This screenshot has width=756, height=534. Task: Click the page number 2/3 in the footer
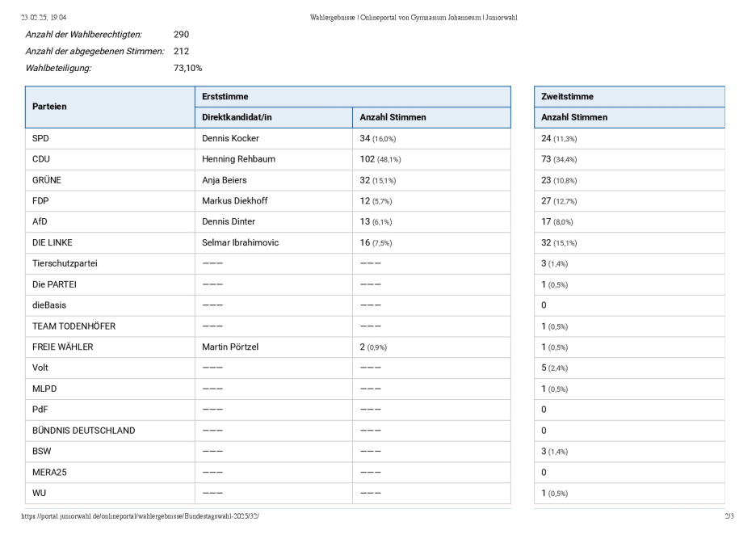click(729, 515)
